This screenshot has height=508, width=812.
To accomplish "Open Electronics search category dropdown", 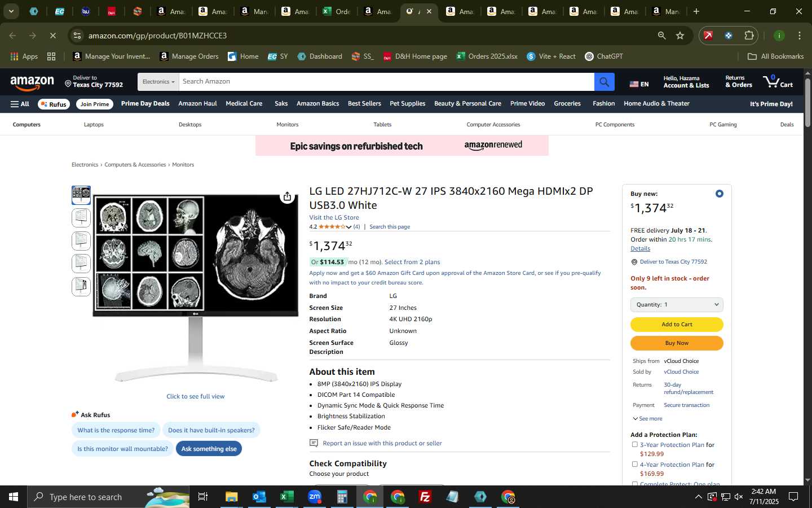I will (158, 82).
